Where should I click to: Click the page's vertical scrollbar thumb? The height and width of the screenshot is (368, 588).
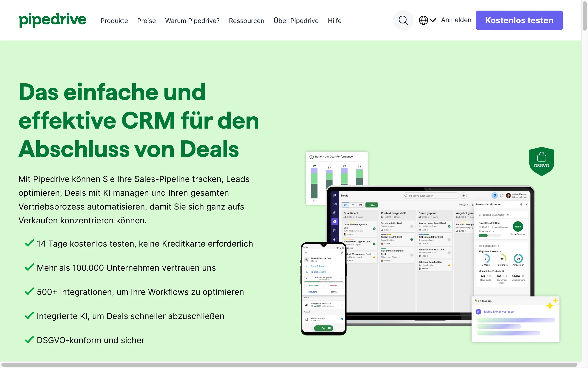[585, 16]
